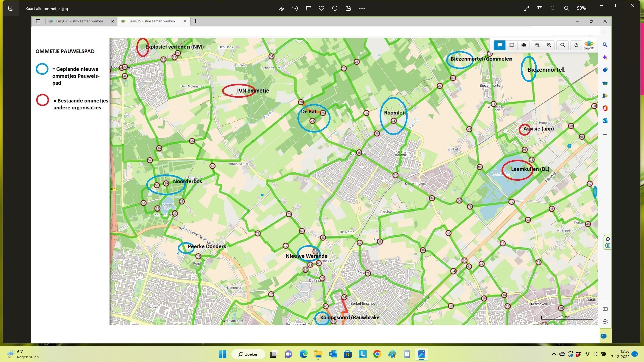Image resolution: width=644 pixels, height=362 pixels.
Task: Zoom in with the Photos plus magnifier
Action: click(x=567, y=8)
